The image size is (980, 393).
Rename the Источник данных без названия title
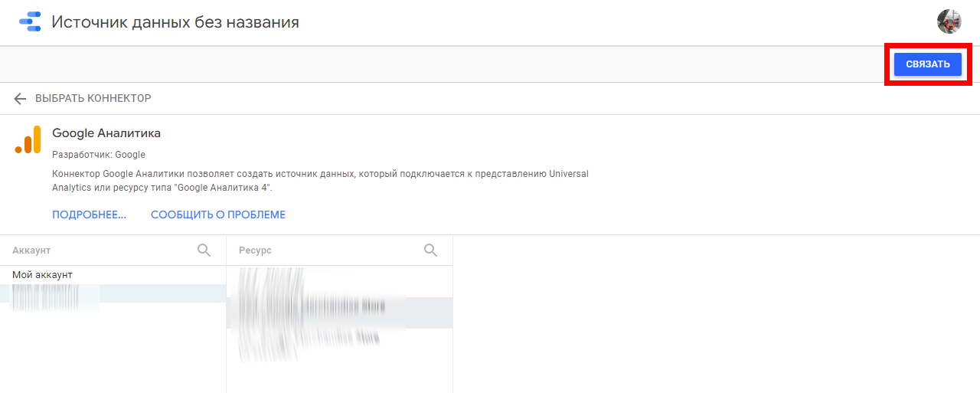click(175, 22)
